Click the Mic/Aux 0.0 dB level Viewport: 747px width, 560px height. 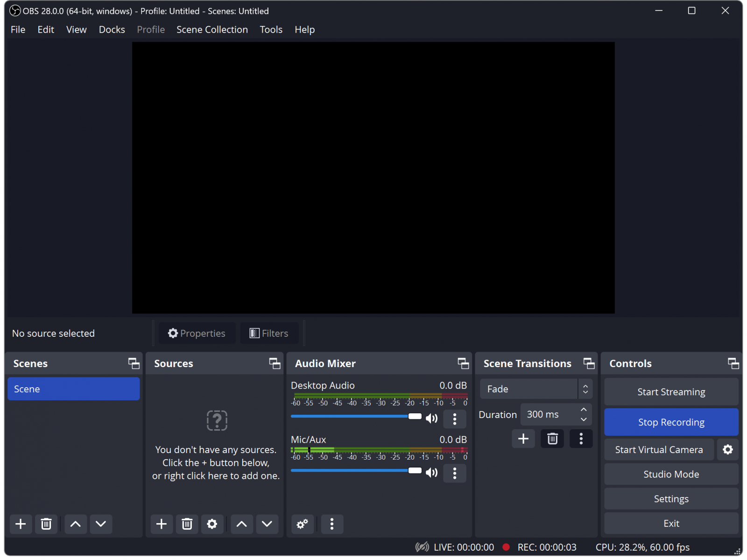[x=453, y=439]
